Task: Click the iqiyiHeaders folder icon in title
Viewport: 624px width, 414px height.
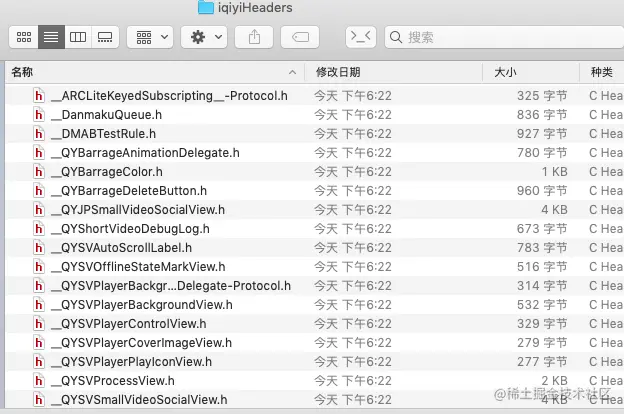Action: (206, 7)
